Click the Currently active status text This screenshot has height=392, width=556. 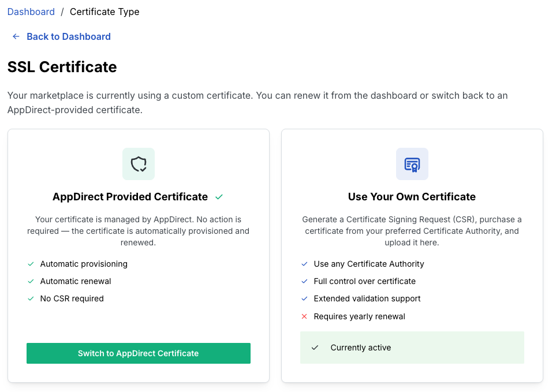tap(361, 348)
